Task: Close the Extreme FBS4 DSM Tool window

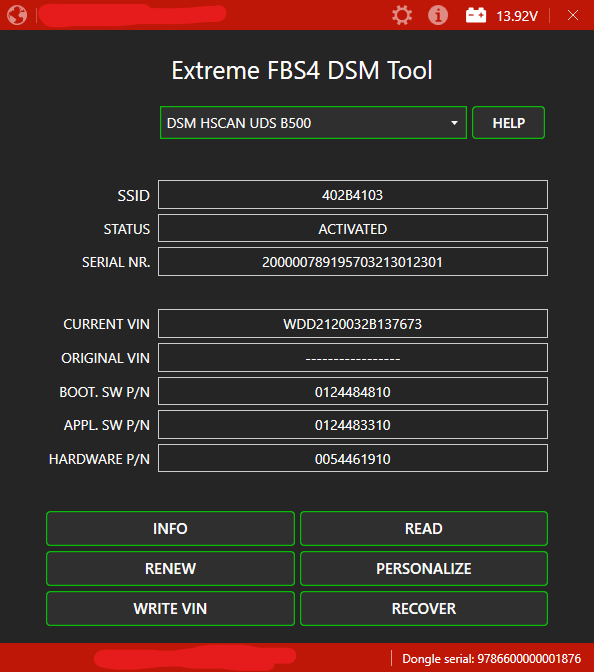Action: (573, 15)
